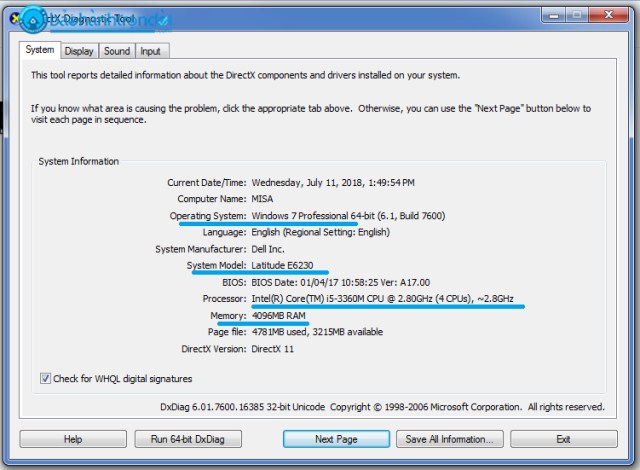
Task: Click the Language English value
Action: pos(320,232)
